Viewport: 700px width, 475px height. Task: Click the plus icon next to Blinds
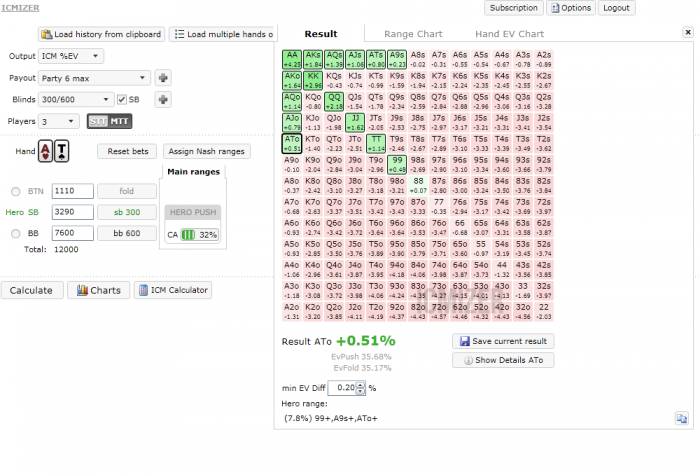163,100
